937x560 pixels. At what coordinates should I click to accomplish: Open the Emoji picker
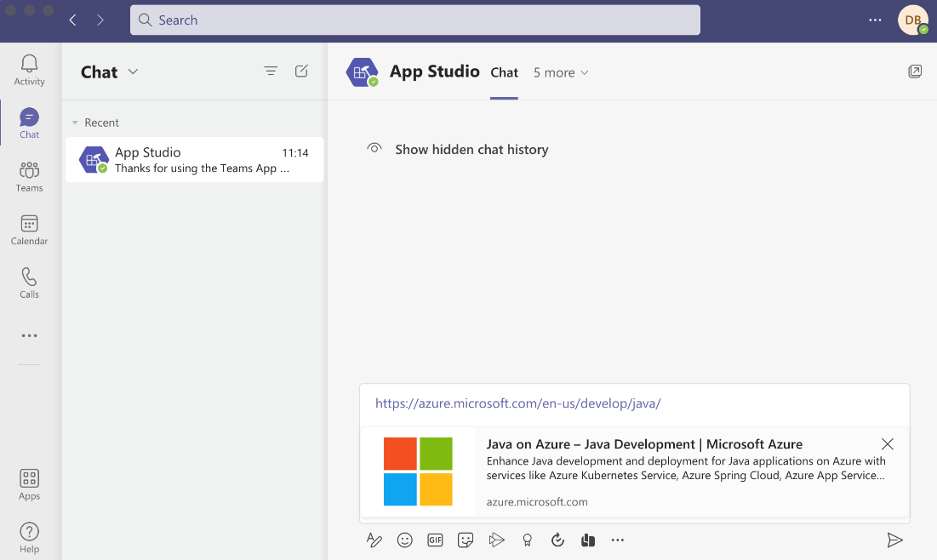(404, 540)
